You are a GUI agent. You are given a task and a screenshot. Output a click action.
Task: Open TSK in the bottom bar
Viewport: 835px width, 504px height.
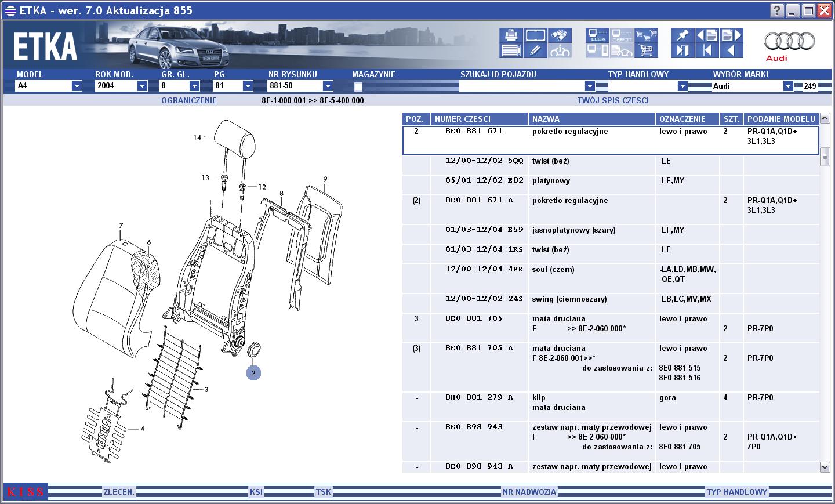324,492
